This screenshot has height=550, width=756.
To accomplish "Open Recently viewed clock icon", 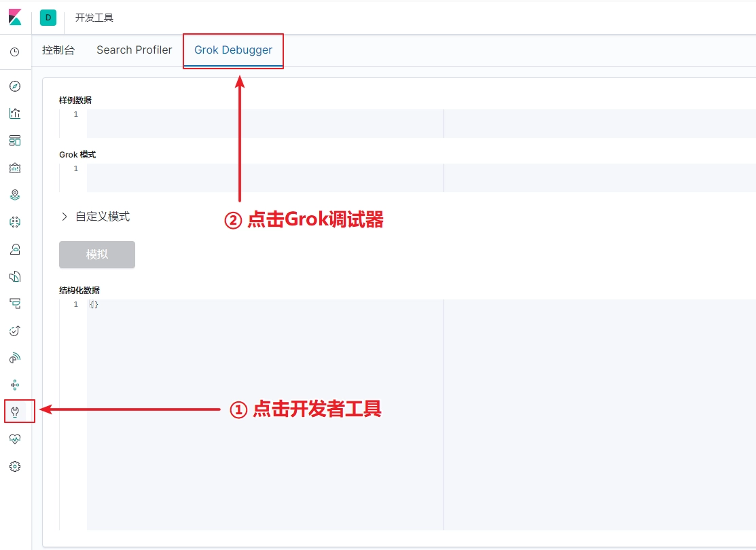I will point(15,52).
